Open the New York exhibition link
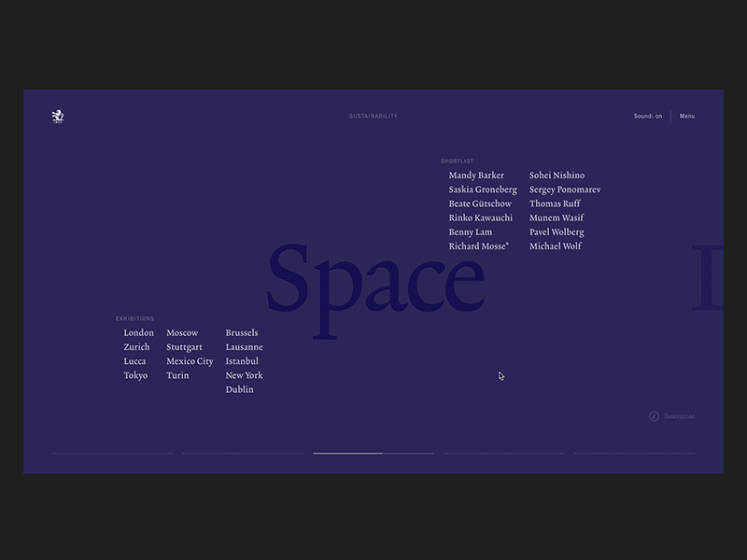The width and height of the screenshot is (747, 560). tap(244, 375)
